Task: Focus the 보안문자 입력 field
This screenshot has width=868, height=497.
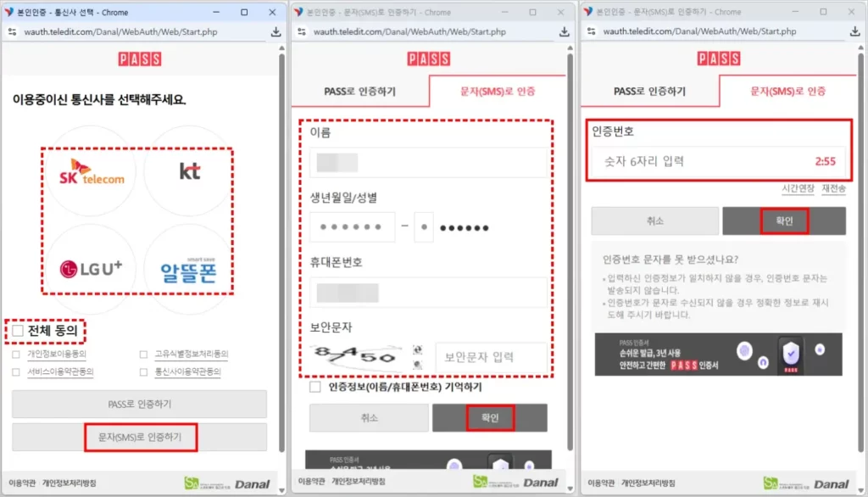Action: tap(492, 357)
